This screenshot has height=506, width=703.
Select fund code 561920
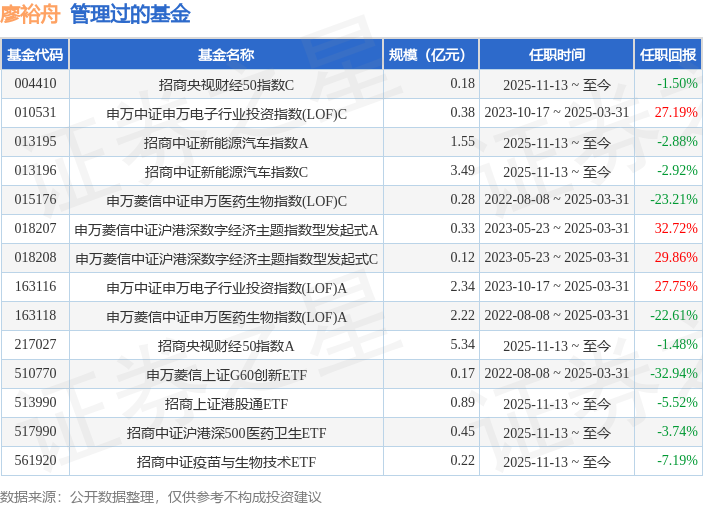point(35,460)
